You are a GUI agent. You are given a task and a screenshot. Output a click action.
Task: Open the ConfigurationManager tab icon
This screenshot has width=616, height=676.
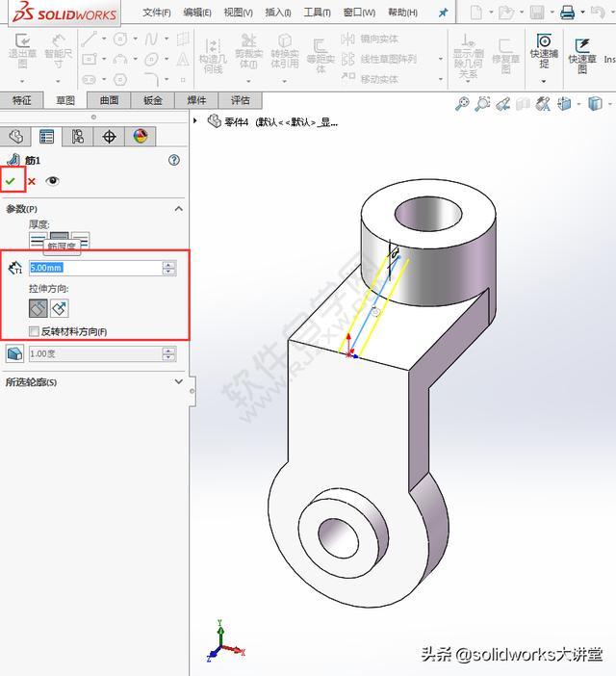pyautogui.click(x=78, y=137)
